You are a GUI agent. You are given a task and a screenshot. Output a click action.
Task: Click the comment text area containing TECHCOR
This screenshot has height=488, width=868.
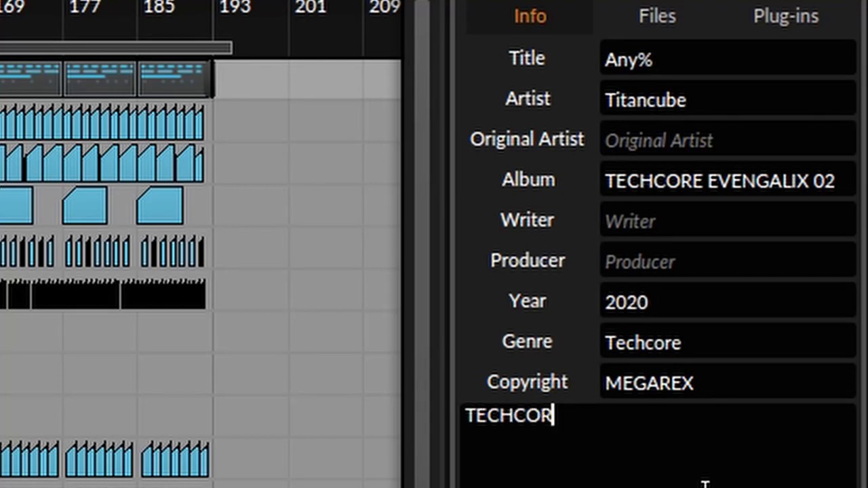[658, 446]
